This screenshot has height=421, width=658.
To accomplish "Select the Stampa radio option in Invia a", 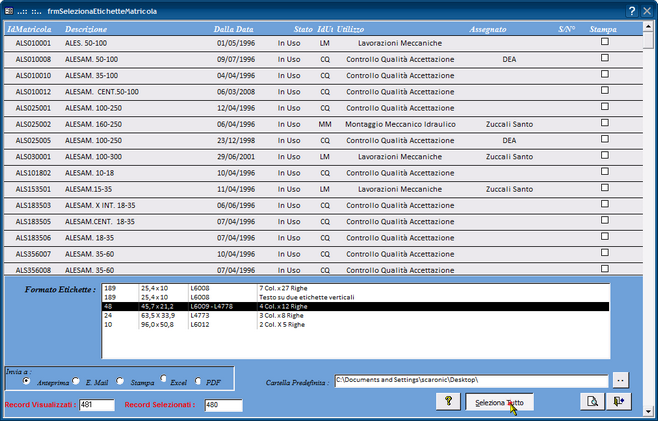I will coord(120,381).
